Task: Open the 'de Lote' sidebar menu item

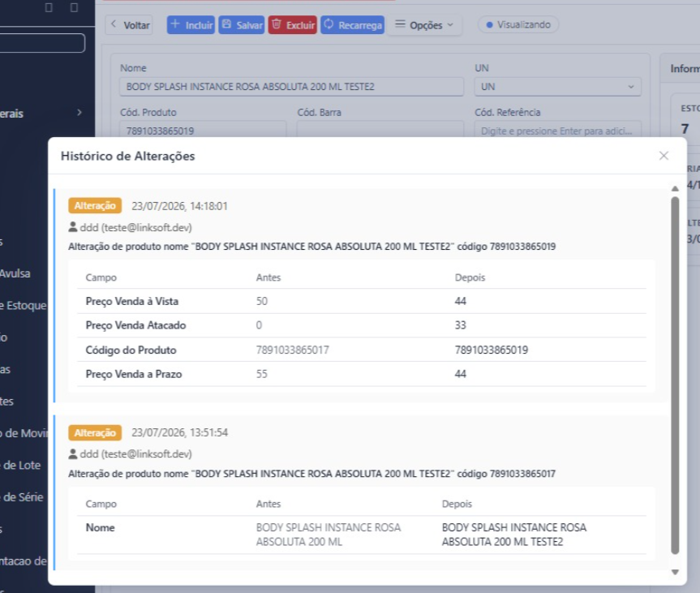Action: tap(20, 466)
